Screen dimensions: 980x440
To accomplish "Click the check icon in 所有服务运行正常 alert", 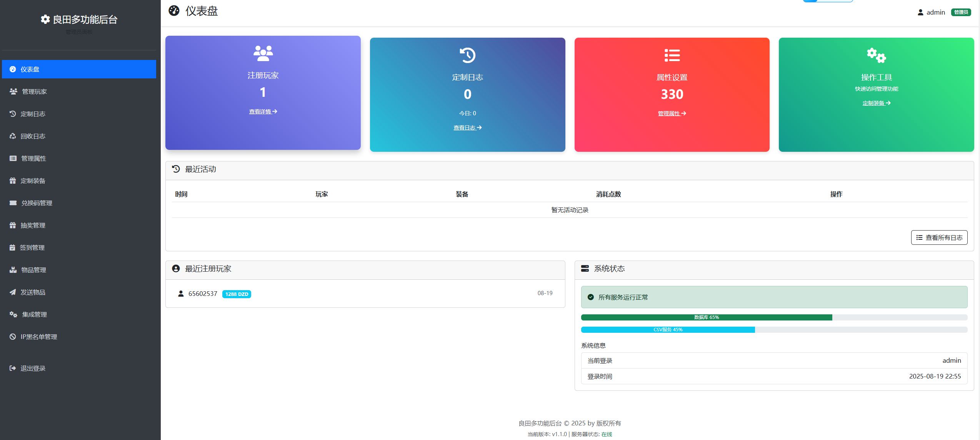I will (591, 297).
